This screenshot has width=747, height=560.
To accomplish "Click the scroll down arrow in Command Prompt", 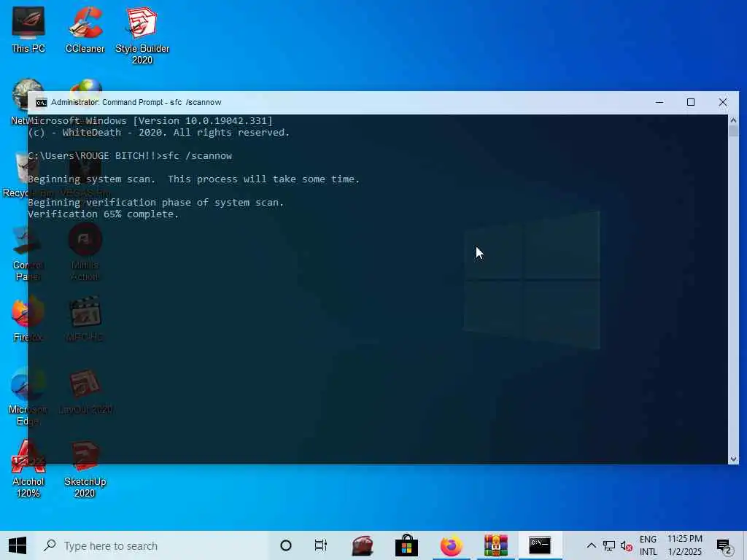I will pyautogui.click(x=733, y=459).
